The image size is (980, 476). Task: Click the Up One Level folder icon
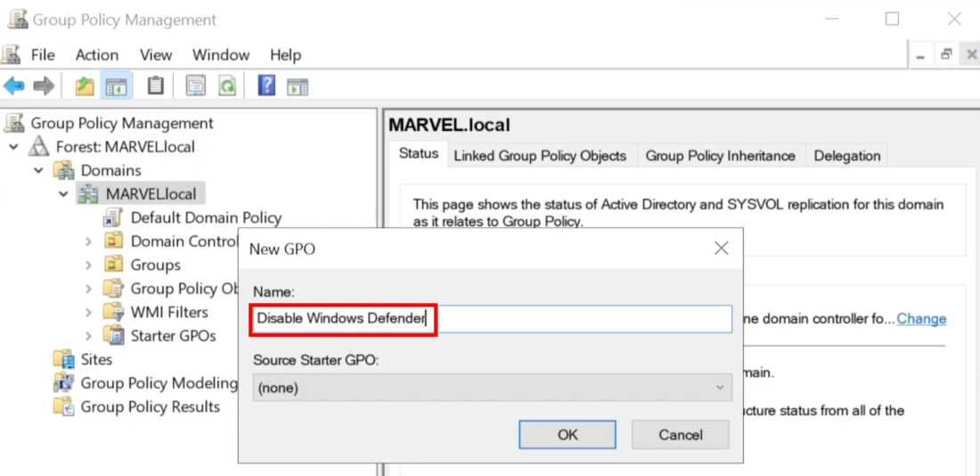pyautogui.click(x=84, y=86)
